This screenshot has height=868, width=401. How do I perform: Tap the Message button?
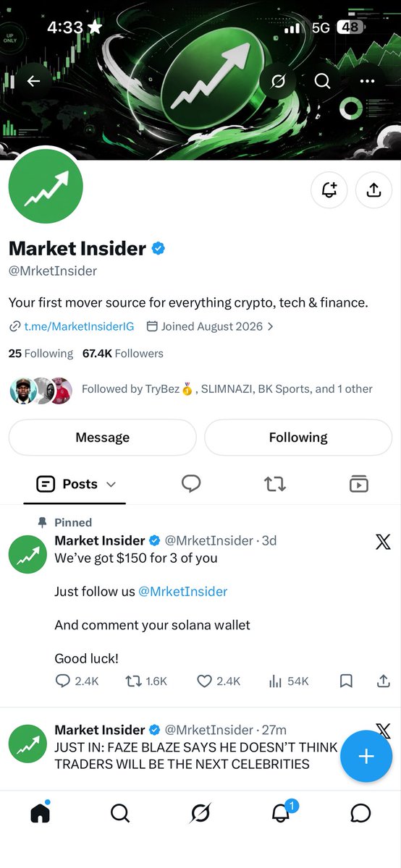coord(103,438)
